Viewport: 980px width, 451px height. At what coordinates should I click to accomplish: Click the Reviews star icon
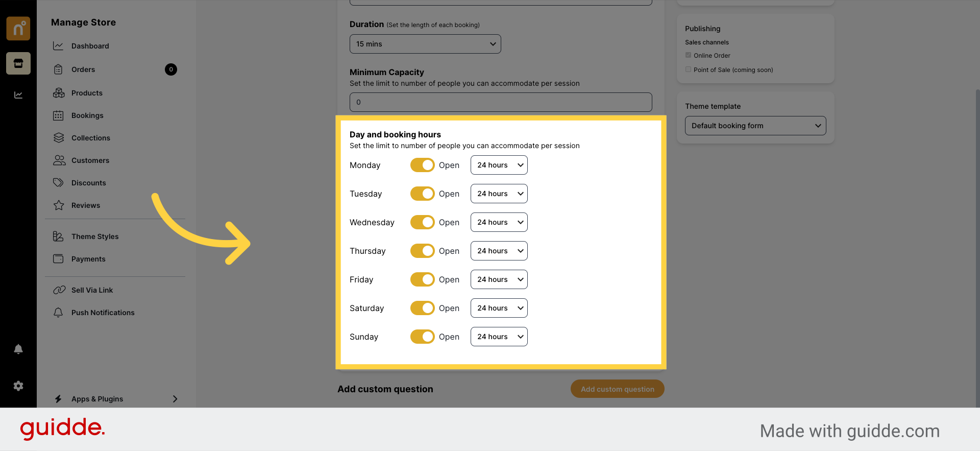[x=59, y=205]
